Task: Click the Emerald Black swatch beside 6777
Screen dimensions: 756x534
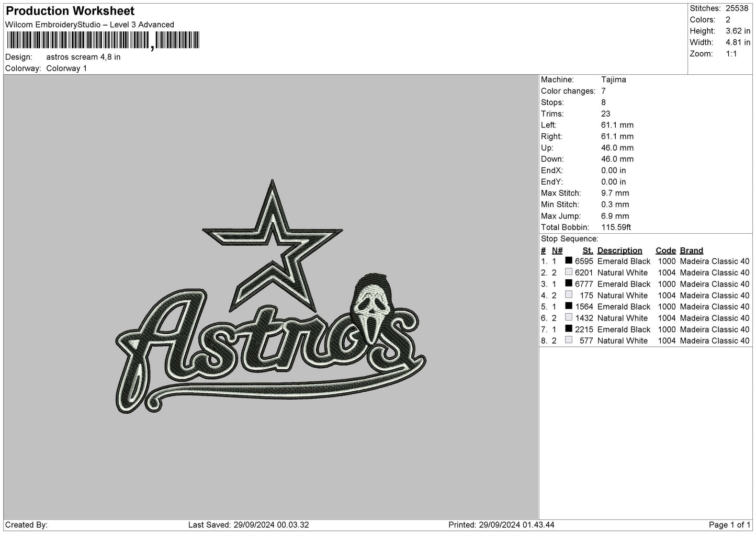Action: pyautogui.click(x=569, y=283)
